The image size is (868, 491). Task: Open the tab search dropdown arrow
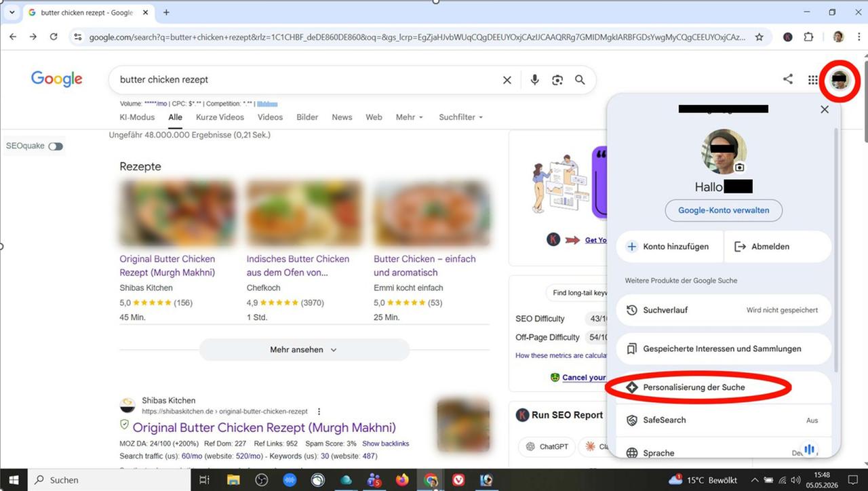pyautogui.click(x=12, y=12)
